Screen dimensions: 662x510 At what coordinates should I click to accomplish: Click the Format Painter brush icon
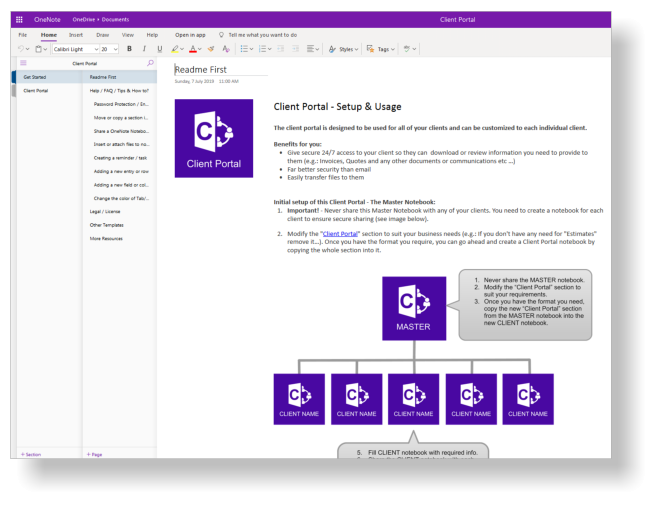pyautogui.click(x=211, y=49)
